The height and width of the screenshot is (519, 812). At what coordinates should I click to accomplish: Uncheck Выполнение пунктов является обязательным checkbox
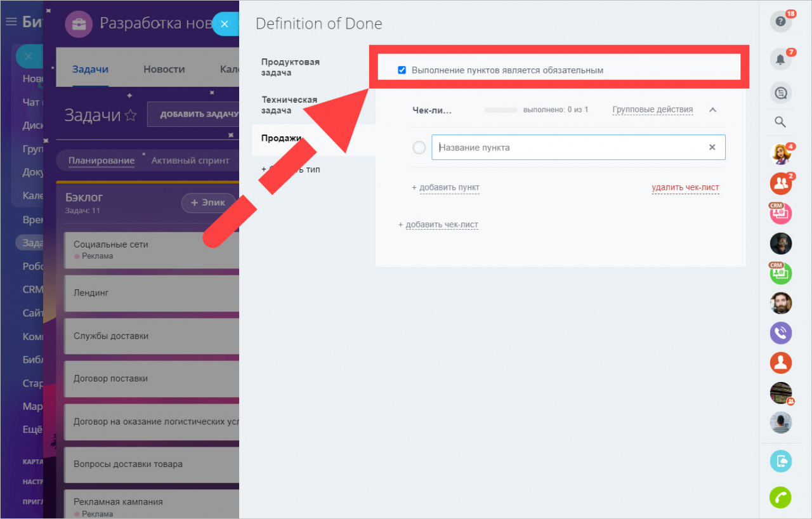pos(402,70)
